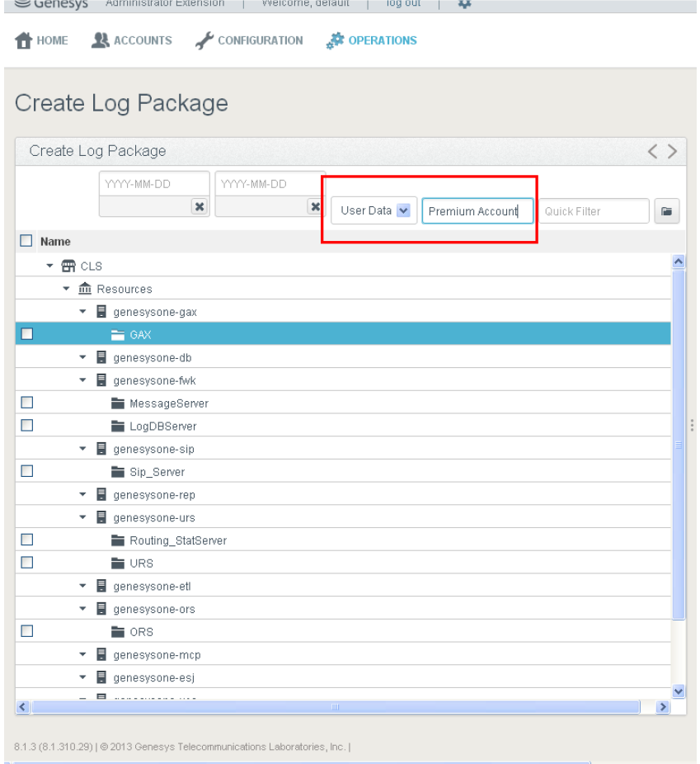Click the Resources building icon
The image size is (700, 764).
click(x=85, y=289)
